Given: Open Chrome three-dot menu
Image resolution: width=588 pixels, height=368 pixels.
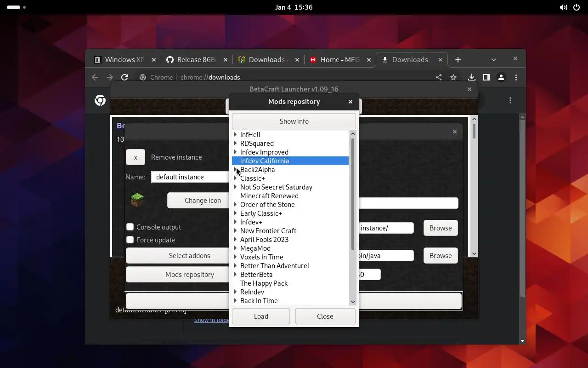Looking at the screenshot, I should [516, 77].
